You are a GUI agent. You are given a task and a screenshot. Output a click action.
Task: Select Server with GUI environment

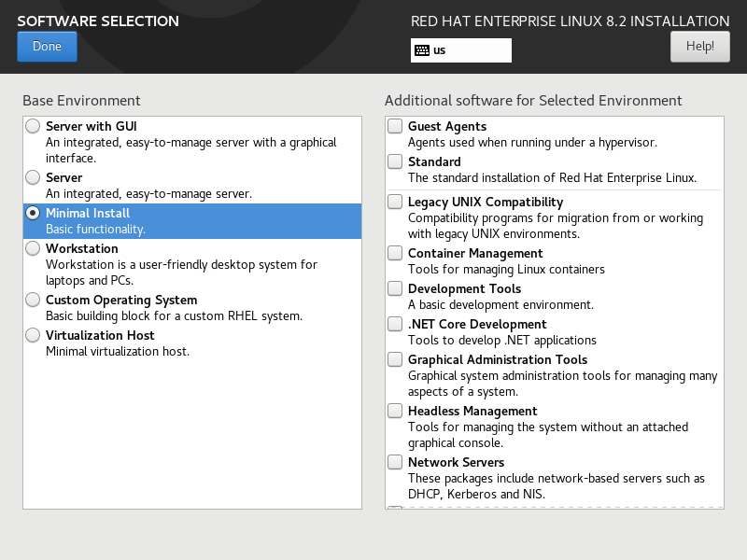pyautogui.click(x=34, y=126)
